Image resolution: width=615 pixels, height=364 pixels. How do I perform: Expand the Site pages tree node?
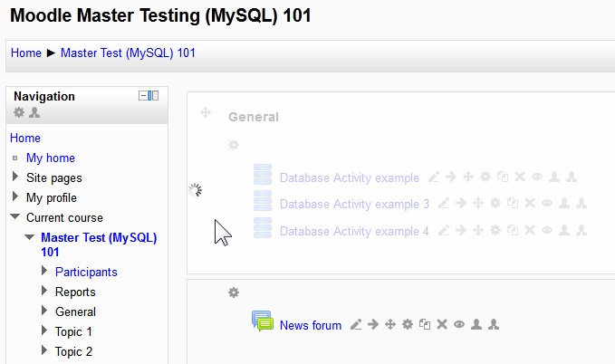click(x=15, y=177)
